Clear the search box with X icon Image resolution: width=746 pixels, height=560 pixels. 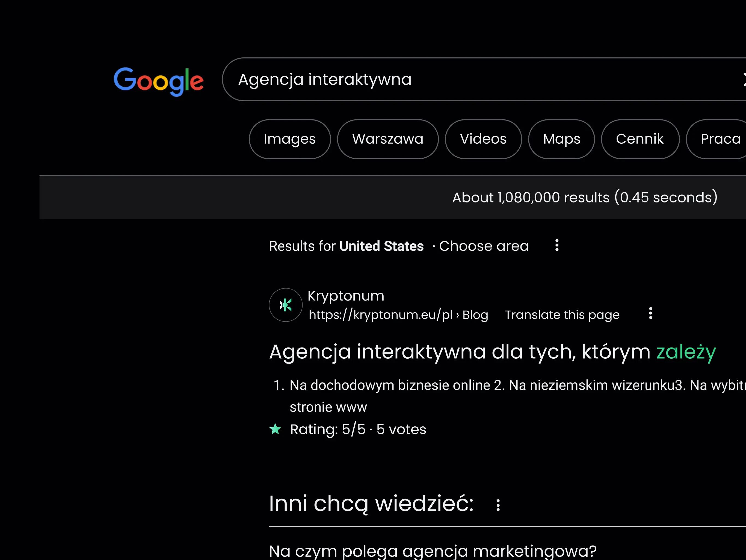coord(743,79)
